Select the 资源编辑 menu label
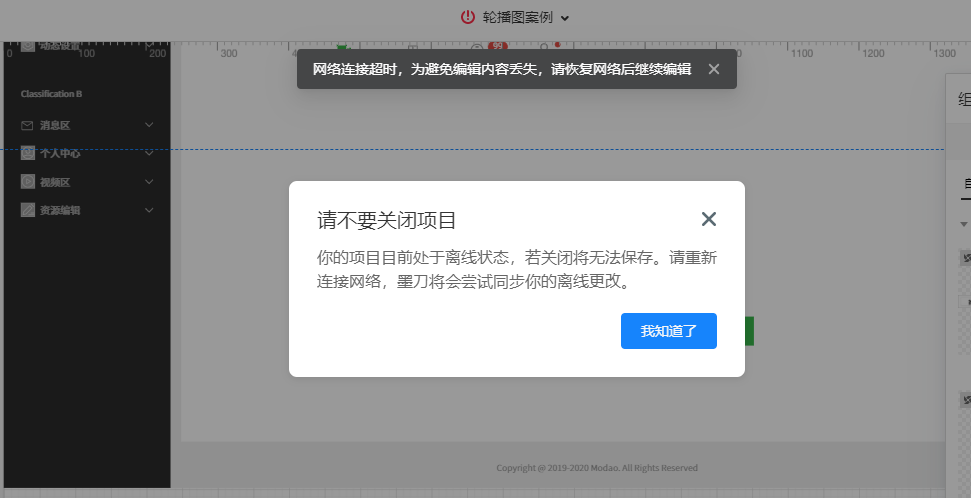 (60, 211)
